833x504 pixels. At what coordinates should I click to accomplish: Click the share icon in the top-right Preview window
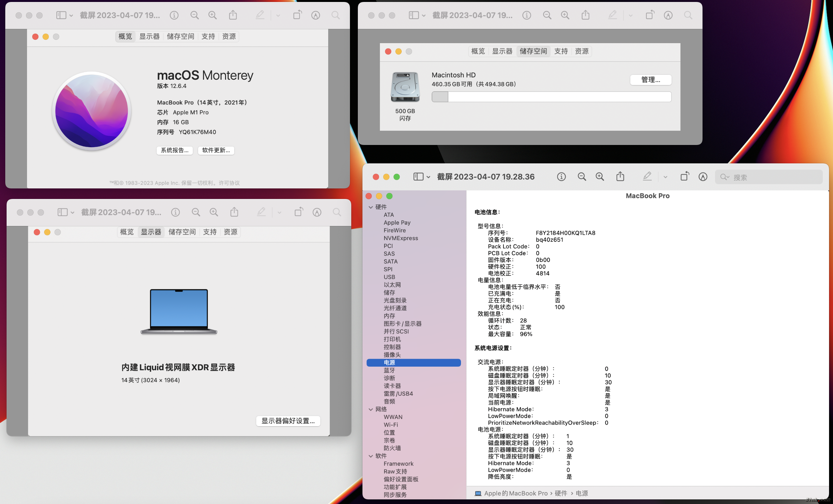[x=586, y=14]
